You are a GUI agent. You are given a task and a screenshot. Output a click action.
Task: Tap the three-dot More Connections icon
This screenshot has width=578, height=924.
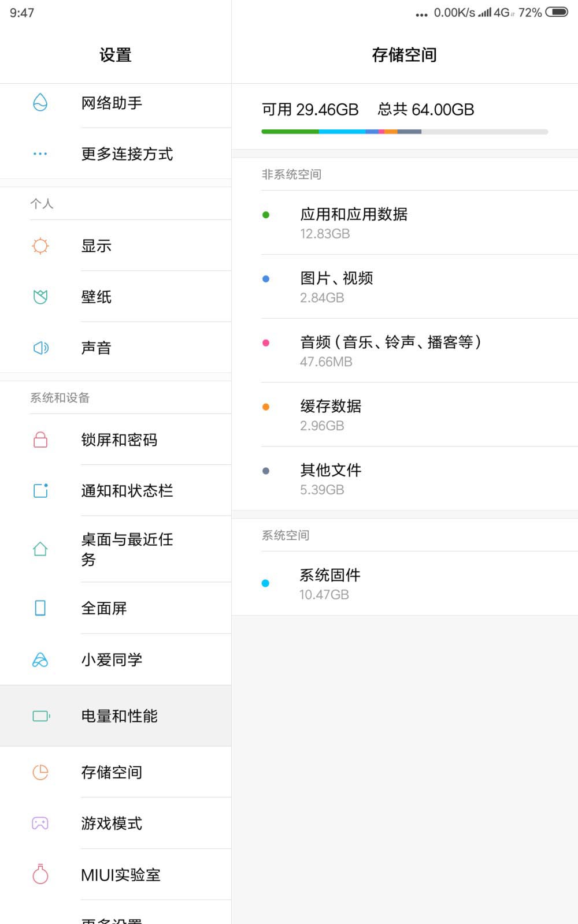(40, 154)
